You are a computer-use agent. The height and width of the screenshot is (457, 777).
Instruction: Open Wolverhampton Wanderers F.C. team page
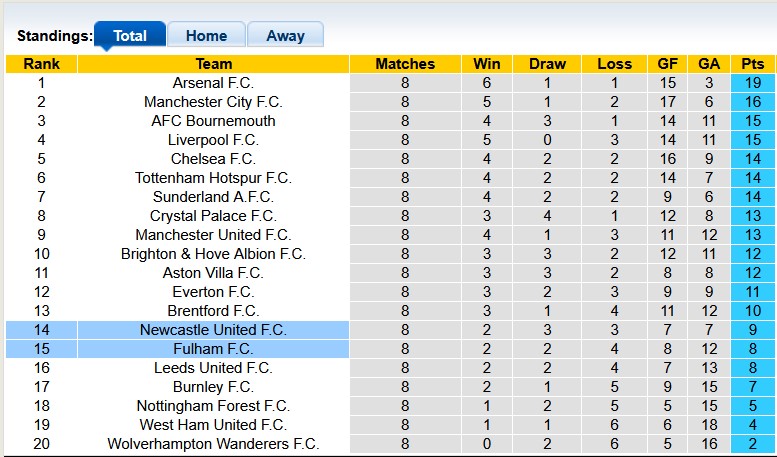pyautogui.click(x=213, y=444)
